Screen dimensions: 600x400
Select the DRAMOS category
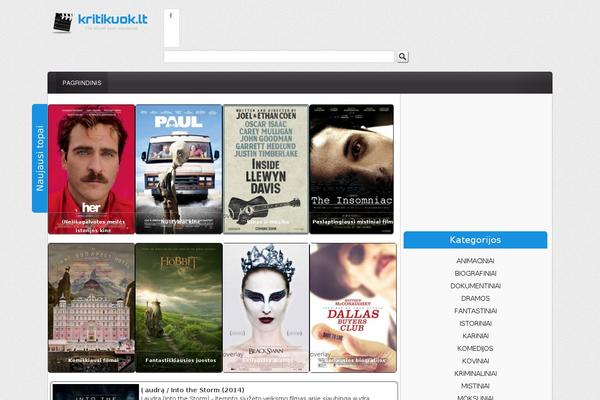pos(475,298)
